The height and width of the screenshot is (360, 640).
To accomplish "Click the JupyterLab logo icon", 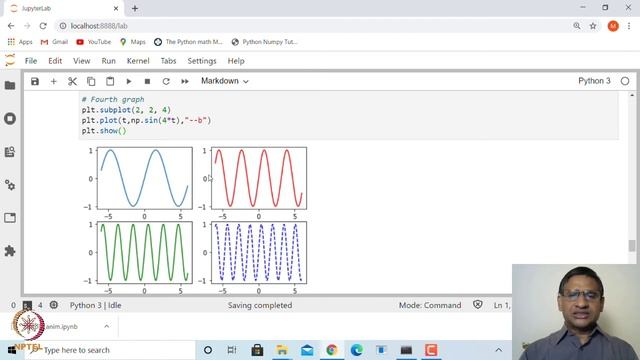I will point(10,60).
